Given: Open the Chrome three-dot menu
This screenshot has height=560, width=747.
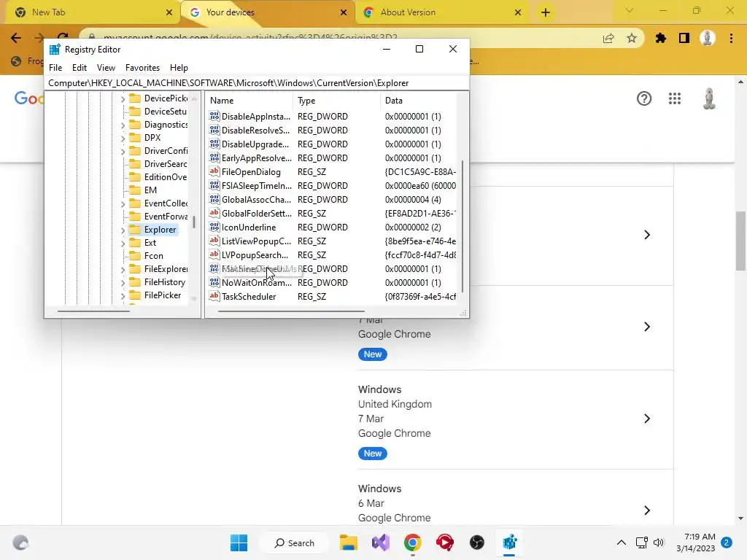Looking at the screenshot, I should click(x=731, y=38).
